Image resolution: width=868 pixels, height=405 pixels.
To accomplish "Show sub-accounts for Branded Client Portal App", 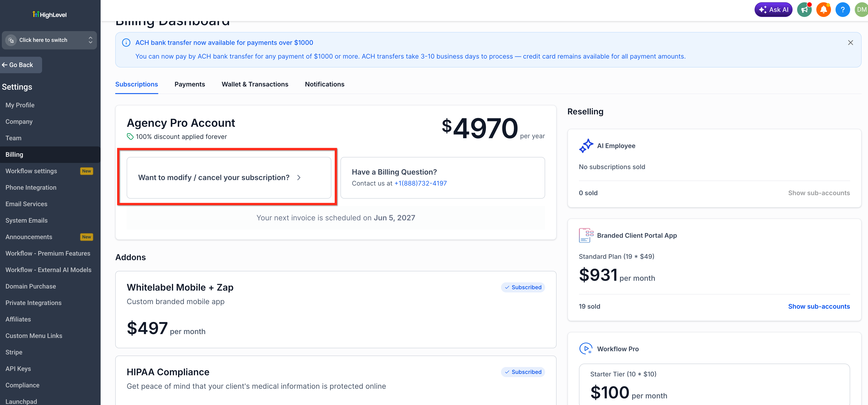I will coord(819,307).
